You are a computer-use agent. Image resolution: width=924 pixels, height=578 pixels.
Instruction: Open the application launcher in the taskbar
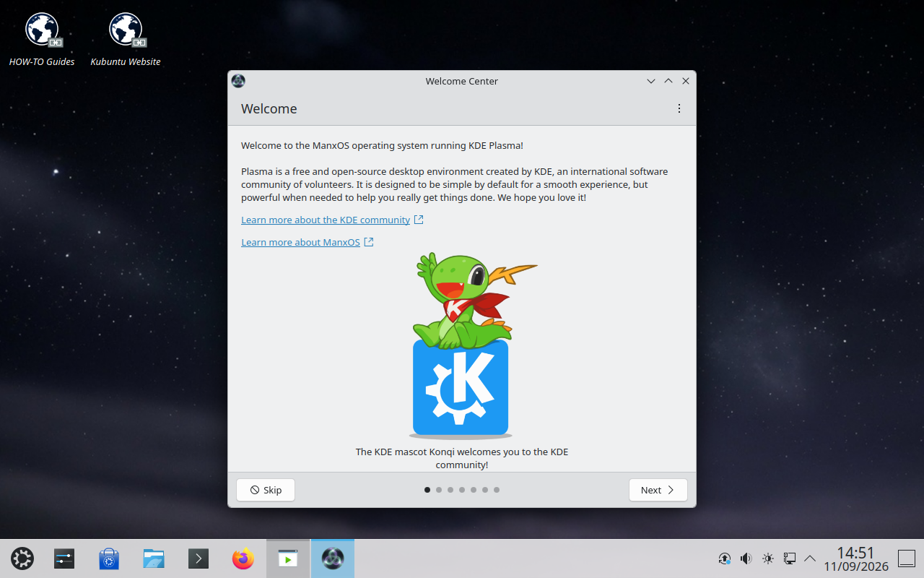22,558
